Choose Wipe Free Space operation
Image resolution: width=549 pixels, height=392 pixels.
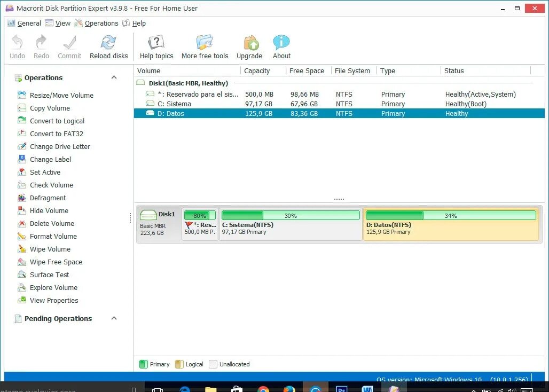pyautogui.click(x=50, y=262)
